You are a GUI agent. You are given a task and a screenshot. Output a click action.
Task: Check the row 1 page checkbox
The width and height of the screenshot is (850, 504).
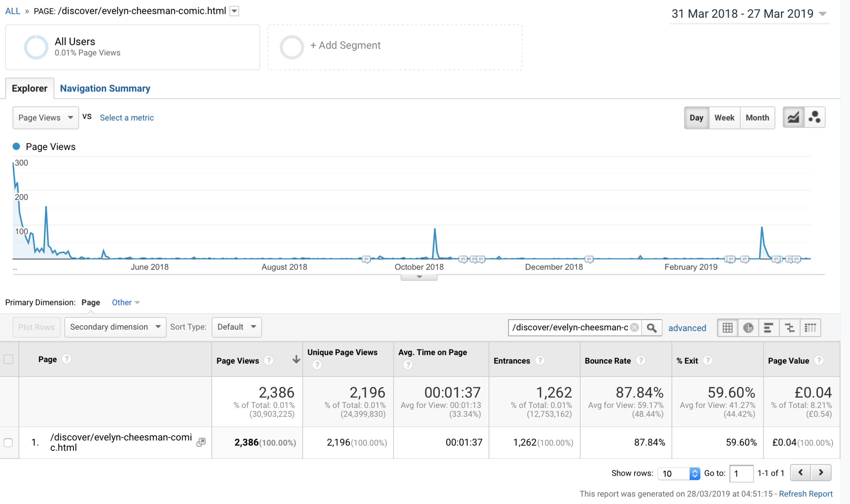click(9, 443)
